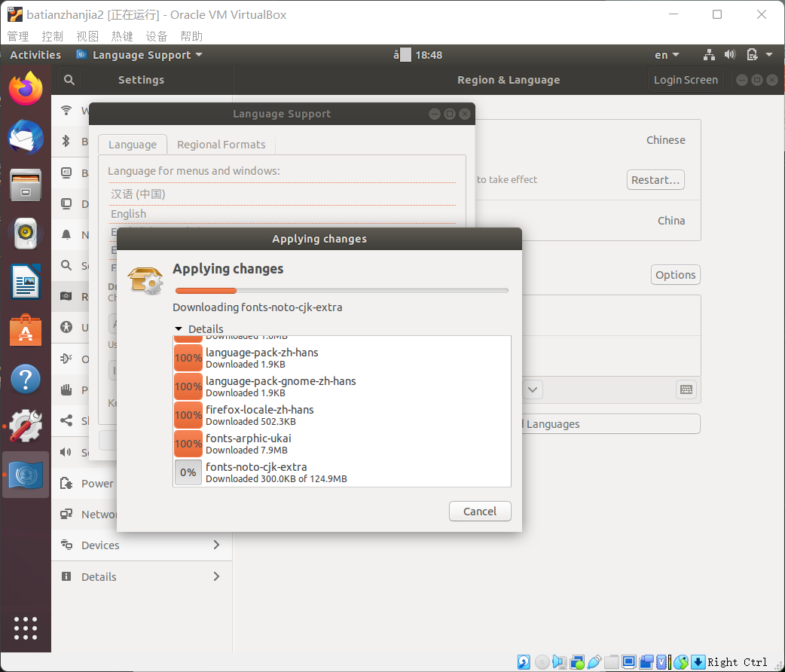Open the 管理 VirtualBox menu
Viewport: 785px width, 672px height.
(x=18, y=36)
